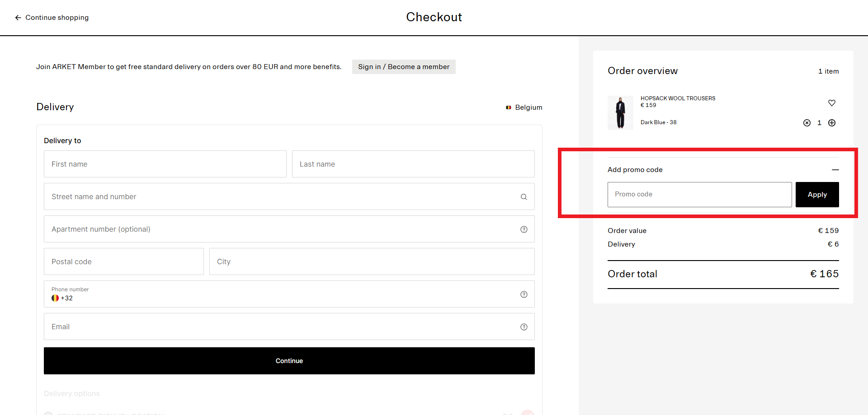The image size is (868, 415).
Task: Click the Dark Blue - 38 variant text
Action: (659, 122)
